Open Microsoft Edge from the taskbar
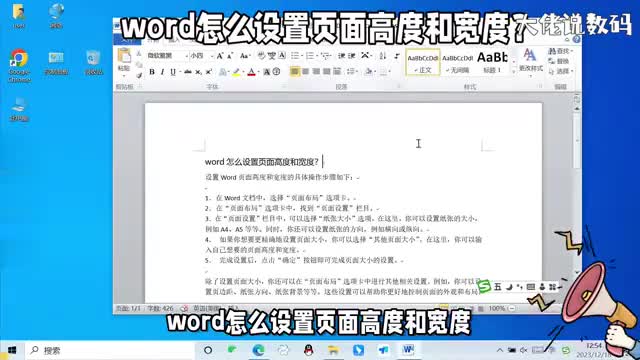This screenshot has height=360, width=640. (x=258, y=350)
